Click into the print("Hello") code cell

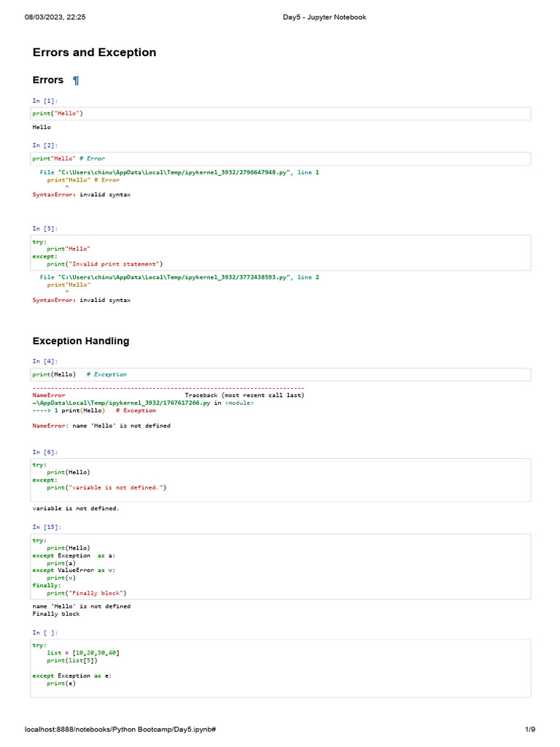pos(281,114)
